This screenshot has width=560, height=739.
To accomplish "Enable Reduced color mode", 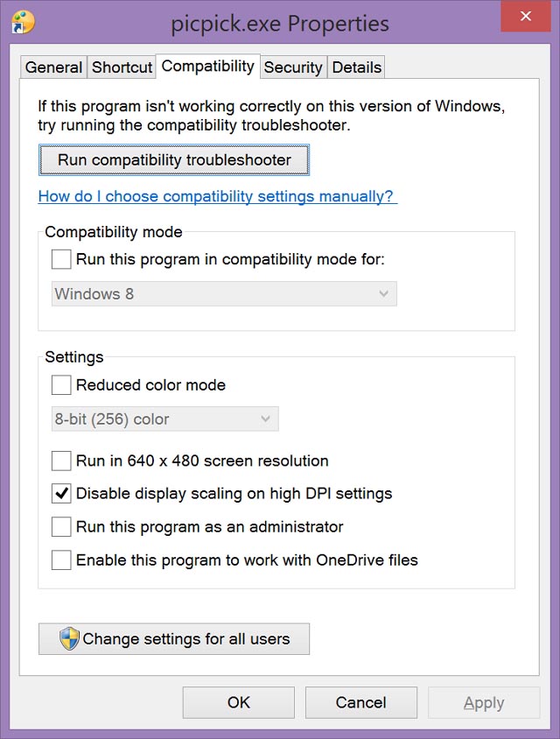I will click(60, 385).
